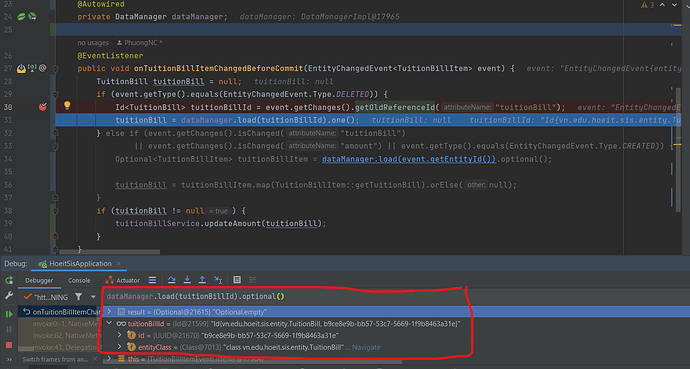The width and height of the screenshot is (690, 369).
Task: Click the editor horizontal scrollbar
Action: (110, 252)
